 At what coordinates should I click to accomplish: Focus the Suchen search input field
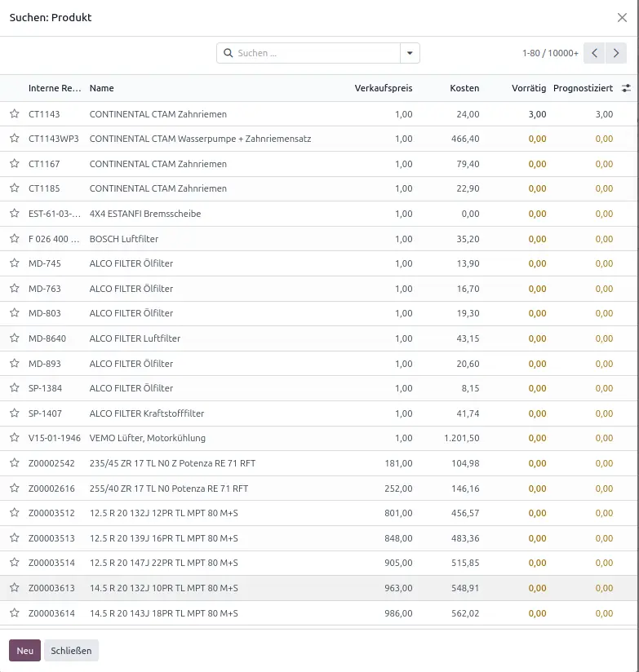pos(314,53)
